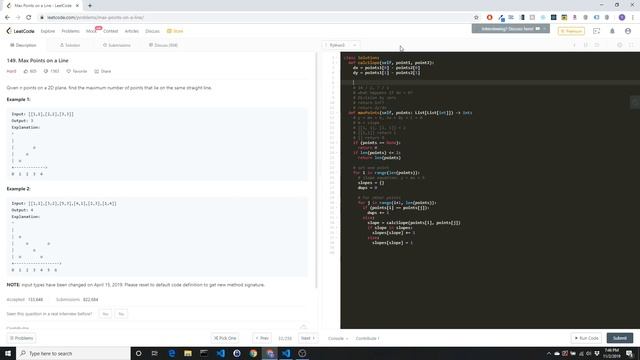Open the Problems list button
Image resolution: width=640 pixels, height=360 pixels.
point(22,338)
